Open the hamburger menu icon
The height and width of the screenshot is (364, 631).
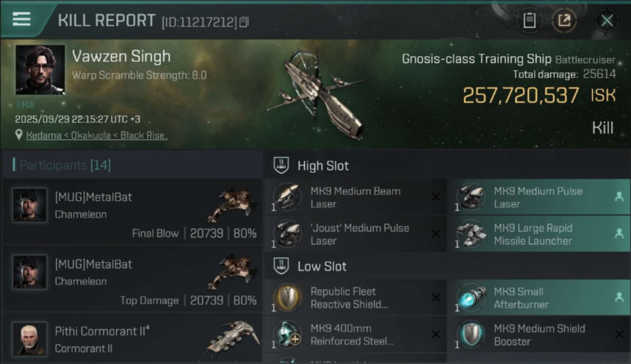[21, 19]
